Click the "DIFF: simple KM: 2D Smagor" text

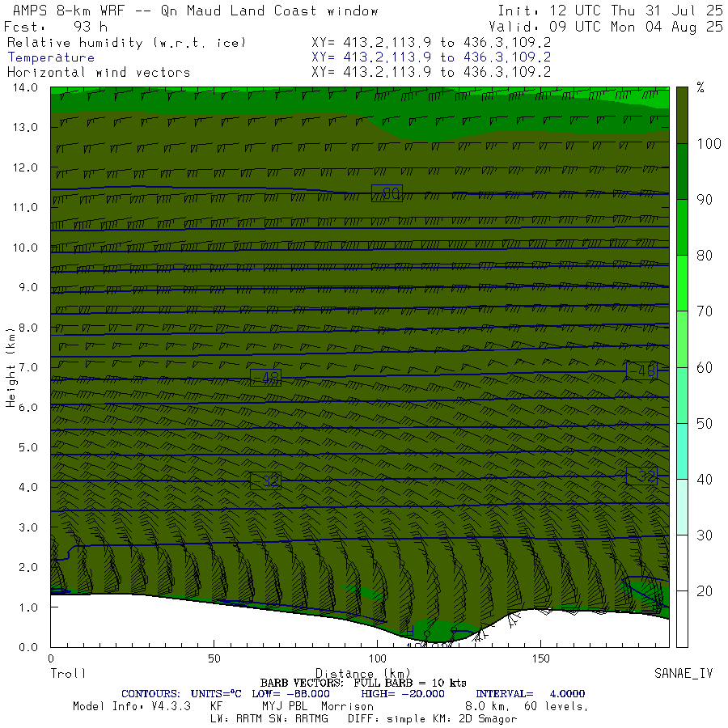[x=432, y=719]
